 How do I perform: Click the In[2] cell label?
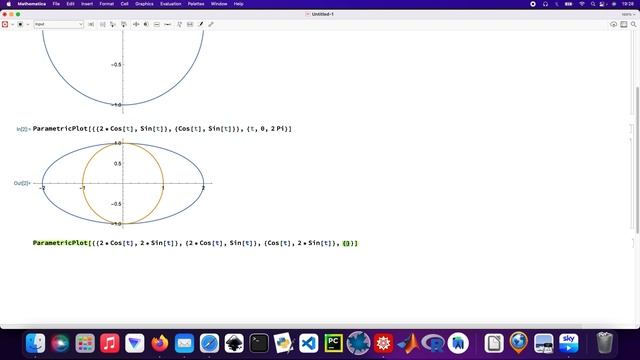[23, 129]
